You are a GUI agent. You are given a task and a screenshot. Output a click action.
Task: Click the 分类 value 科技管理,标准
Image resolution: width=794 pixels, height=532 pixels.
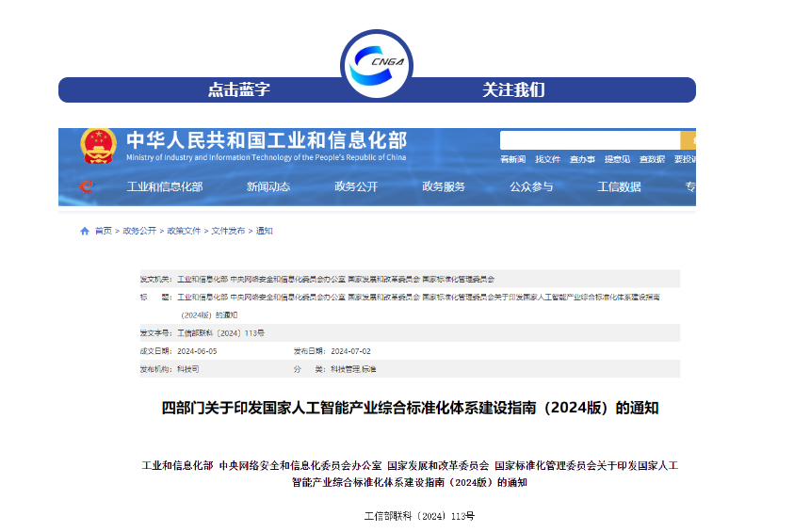point(353,369)
